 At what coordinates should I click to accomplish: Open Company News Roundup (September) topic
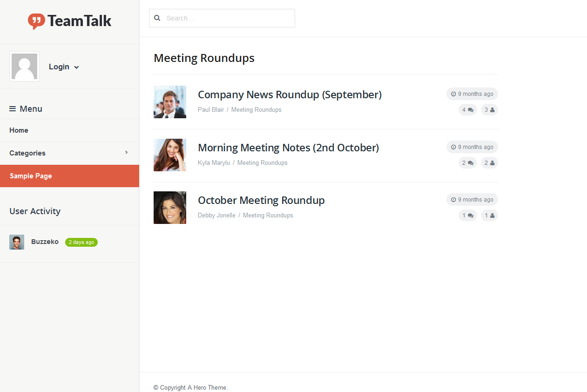coord(290,95)
